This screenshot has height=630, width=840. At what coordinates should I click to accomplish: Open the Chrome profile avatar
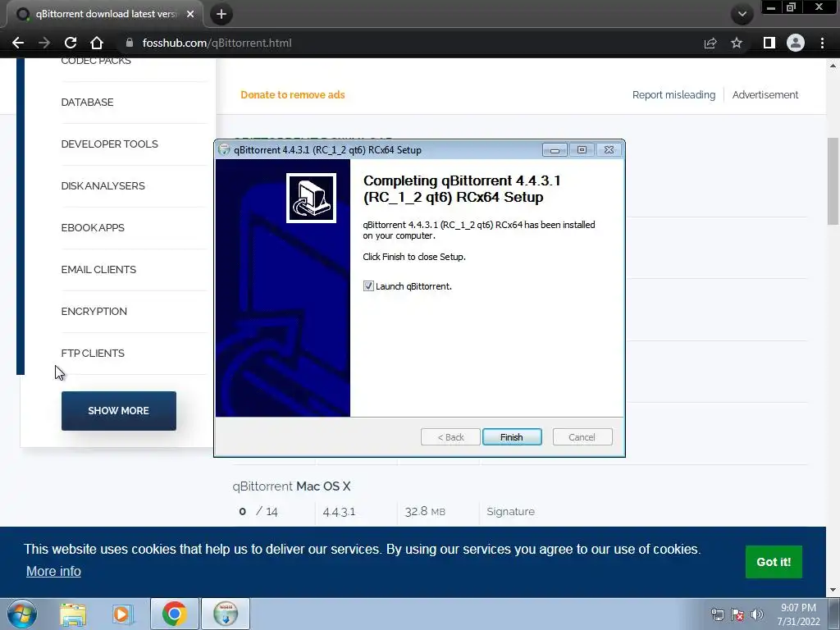[x=796, y=43]
